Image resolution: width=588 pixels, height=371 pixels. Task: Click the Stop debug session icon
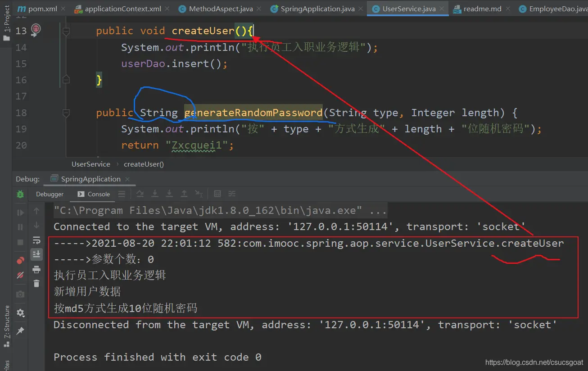20,242
